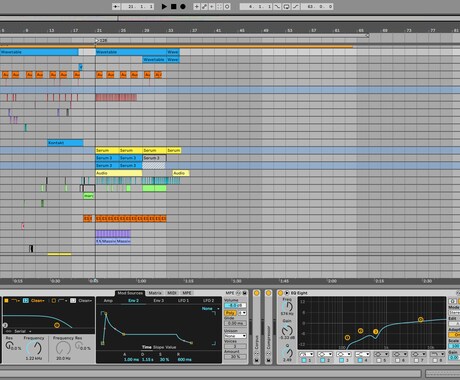The height and width of the screenshot is (380, 460).
Task: Click the arrangement position field 21.1.1
Action: (138, 6)
